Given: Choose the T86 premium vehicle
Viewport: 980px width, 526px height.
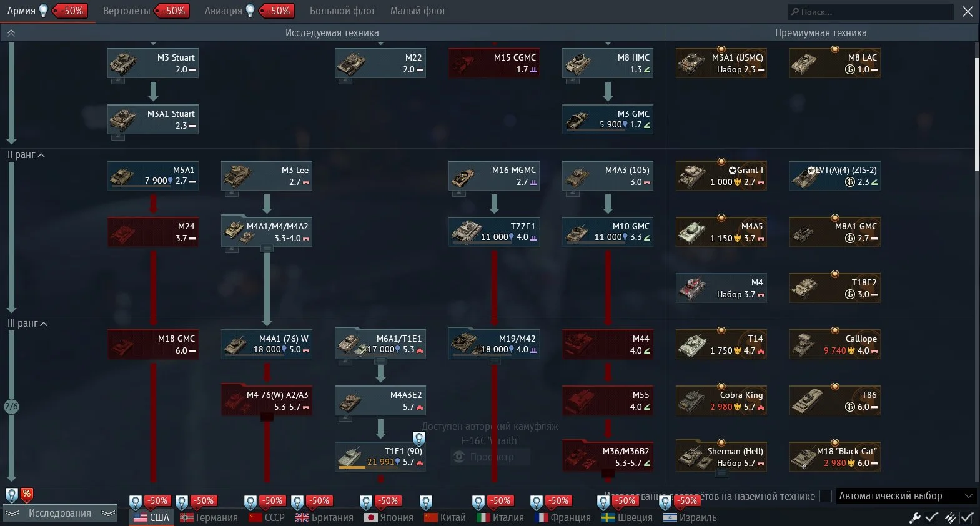Looking at the screenshot, I should coord(835,401).
